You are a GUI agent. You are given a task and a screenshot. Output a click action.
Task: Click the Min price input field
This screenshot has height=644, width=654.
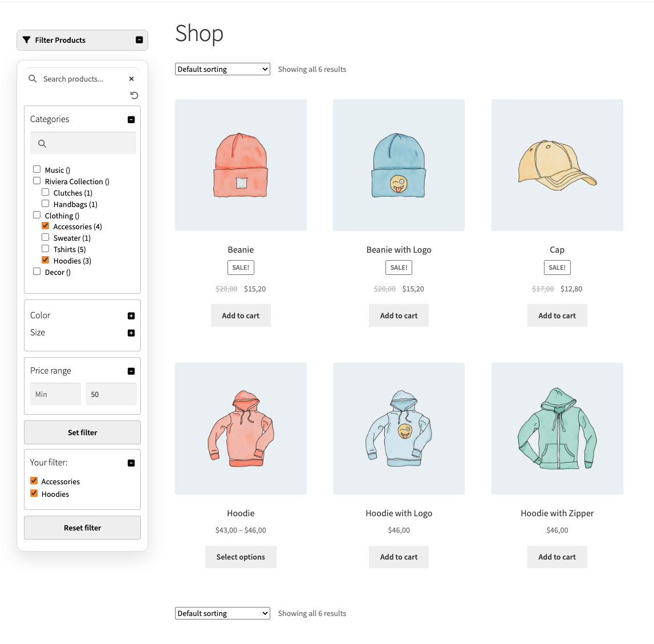pyautogui.click(x=55, y=394)
